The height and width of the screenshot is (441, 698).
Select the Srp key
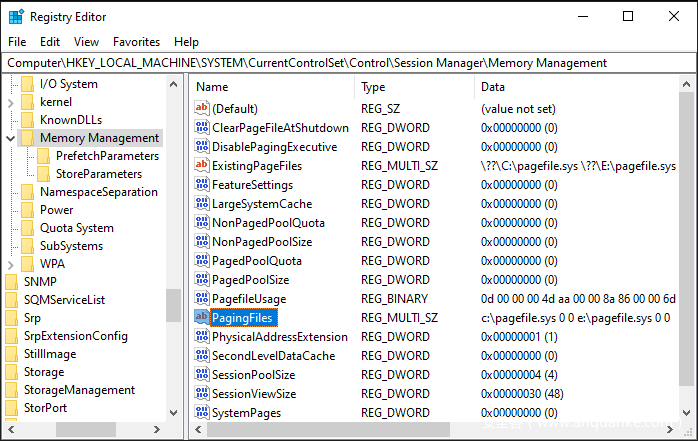(32, 318)
